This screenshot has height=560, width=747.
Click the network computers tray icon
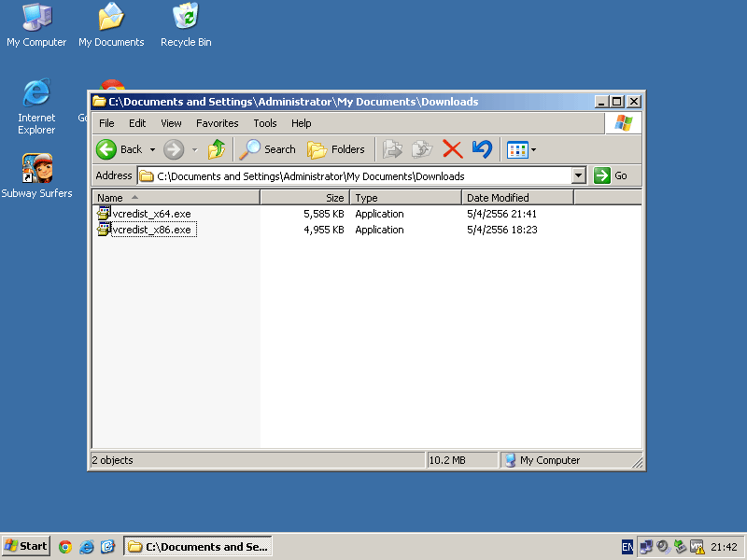coord(645,547)
